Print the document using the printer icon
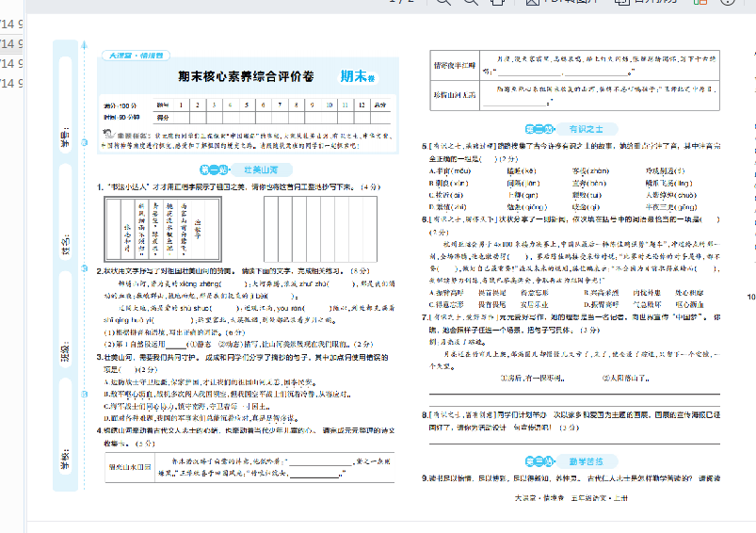The height and width of the screenshot is (533, 756). [497, 3]
